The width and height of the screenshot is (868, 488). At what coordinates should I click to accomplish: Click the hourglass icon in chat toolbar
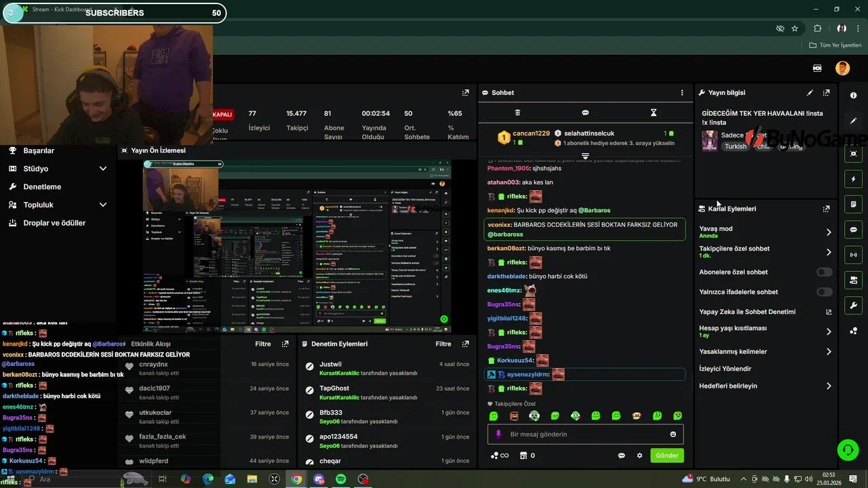pos(654,113)
